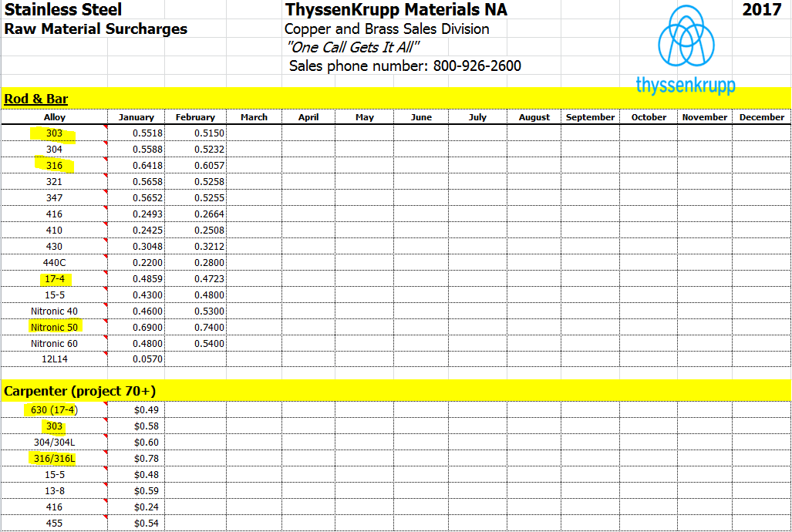792x532 pixels.
Task: Select the highlighted 316/316L Carpenter cell
Action: pyautogui.click(x=54, y=459)
